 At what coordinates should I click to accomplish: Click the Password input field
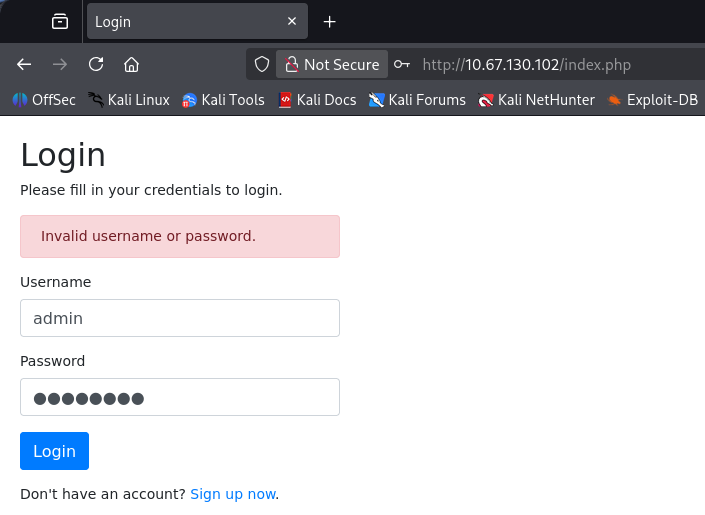point(180,397)
